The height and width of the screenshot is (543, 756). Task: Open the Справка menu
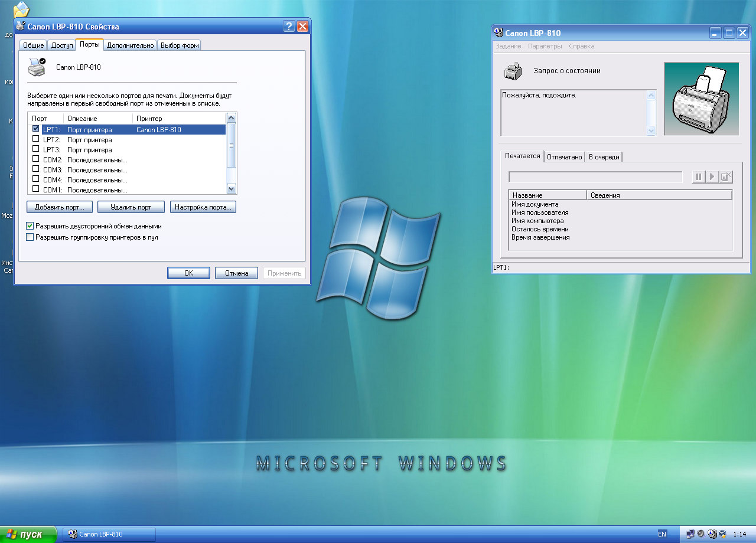point(582,46)
